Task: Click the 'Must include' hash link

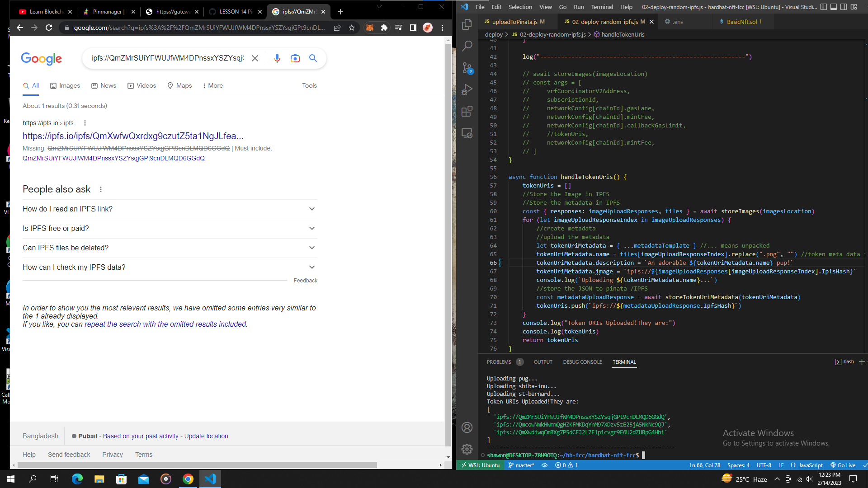Action: pos(113,158)
